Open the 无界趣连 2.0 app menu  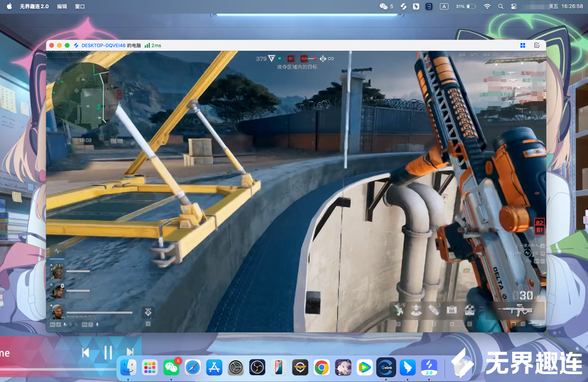point(34,6)
